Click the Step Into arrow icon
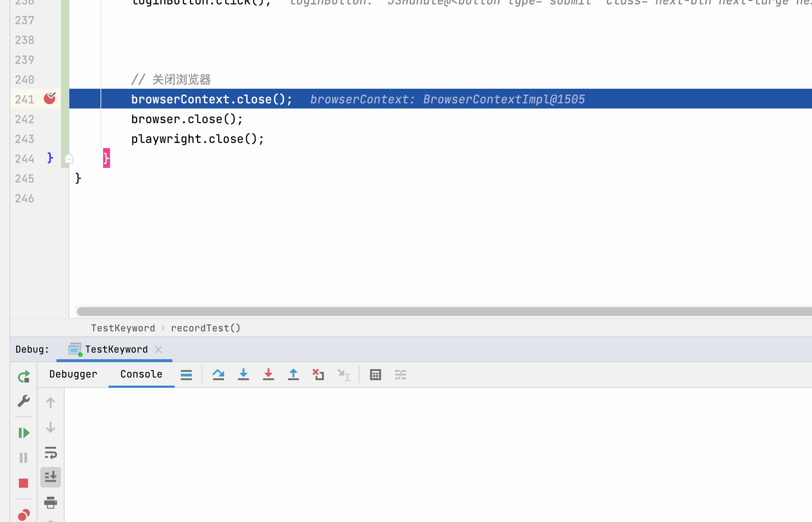The width and height of the screenshot is (812, 522). tap(243, 374)
